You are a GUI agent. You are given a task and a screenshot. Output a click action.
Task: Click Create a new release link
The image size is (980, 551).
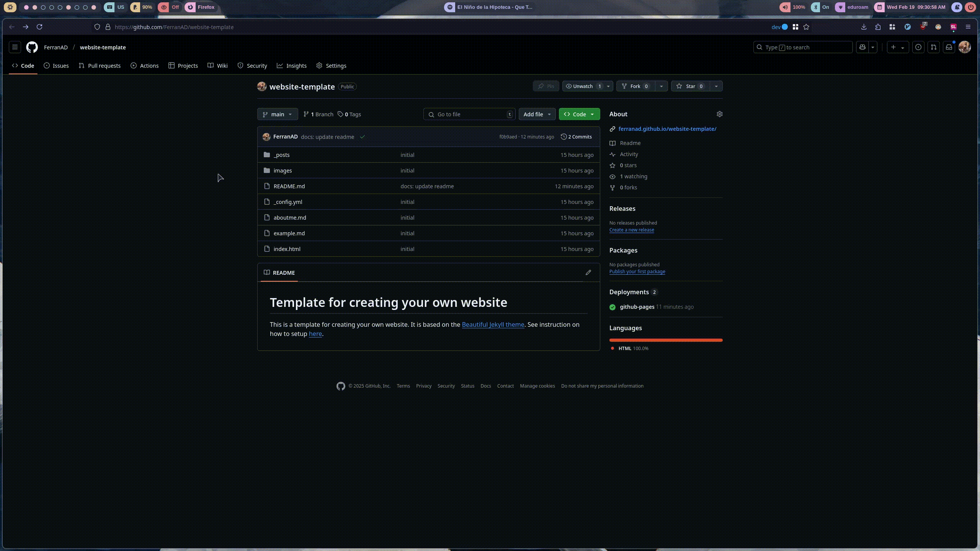pos(631,230)
